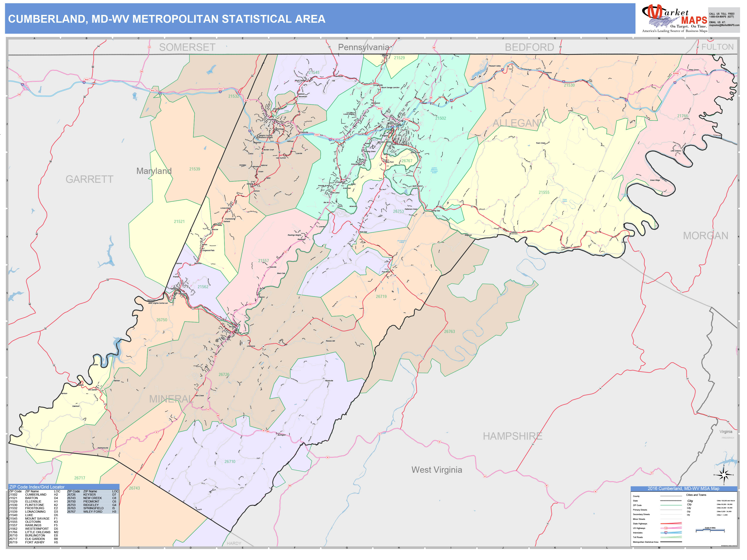Click the Maryland state label

point(154,171)
